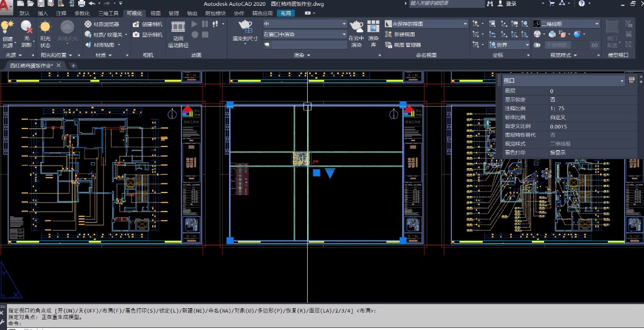Click the keyword search input field
Screen dimensions: 644x330
tap(446, 4)
